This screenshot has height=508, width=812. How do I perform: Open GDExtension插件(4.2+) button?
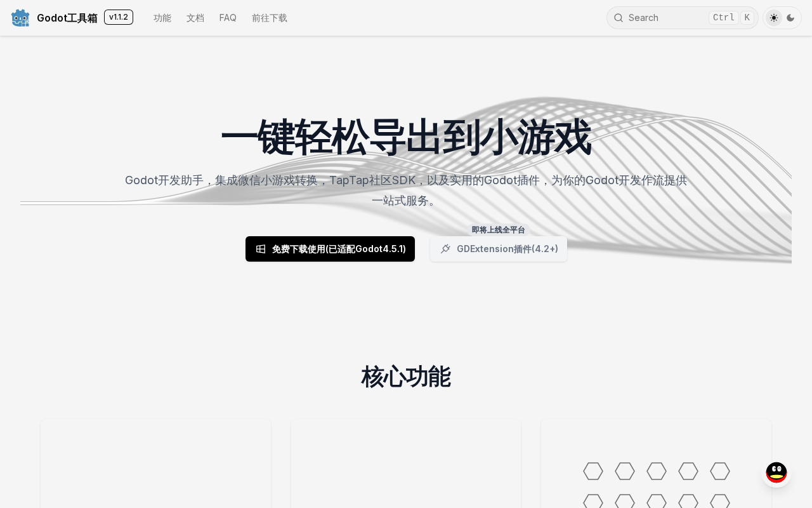pyautogui.click(x=499, y=249)
